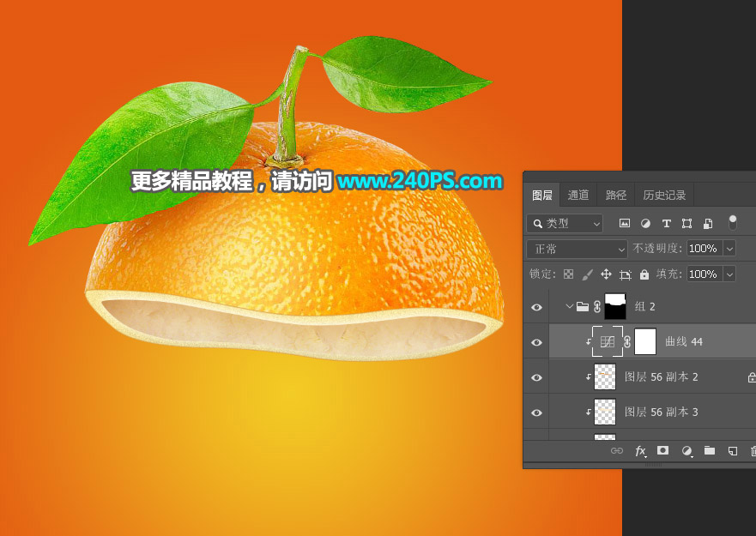Lock position move icon
The width and height of the screenshot is (756, 536).
(606, 274)
